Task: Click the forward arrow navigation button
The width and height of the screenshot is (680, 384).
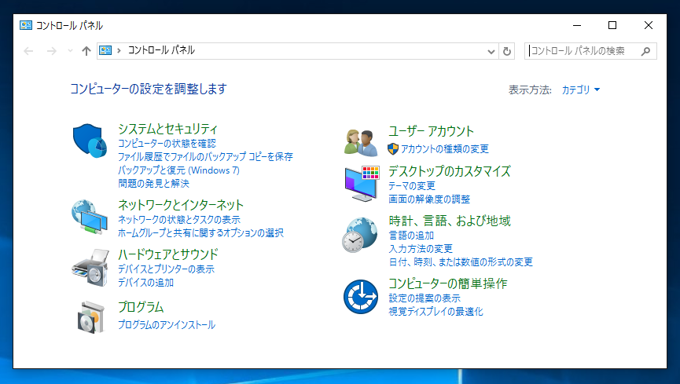Action: tap(52, 51)
